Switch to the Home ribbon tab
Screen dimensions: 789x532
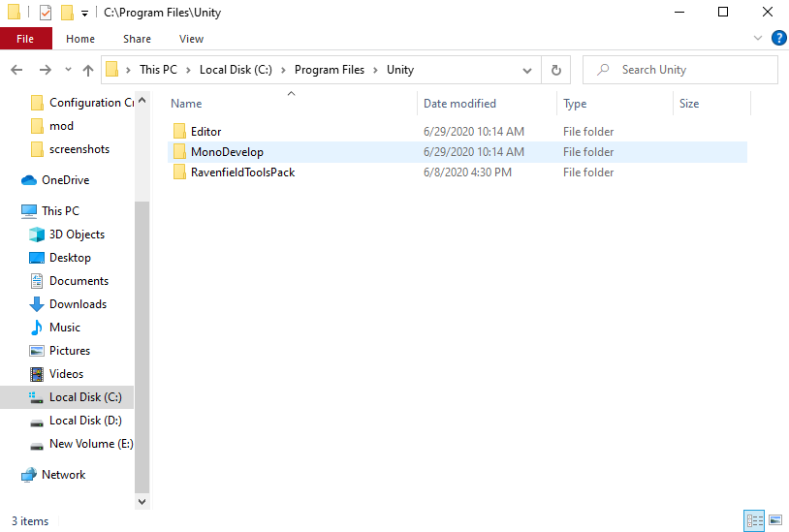click(x=80, y=39)
